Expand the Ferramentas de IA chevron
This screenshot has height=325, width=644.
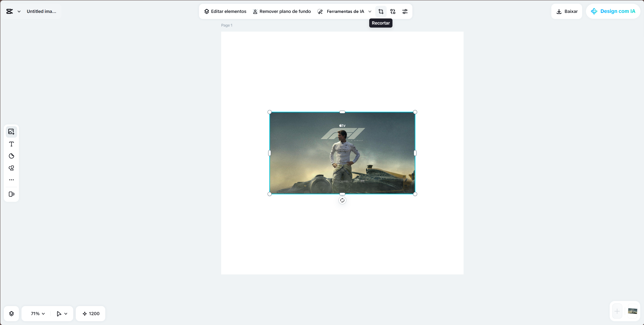click(x=370, y=12)
